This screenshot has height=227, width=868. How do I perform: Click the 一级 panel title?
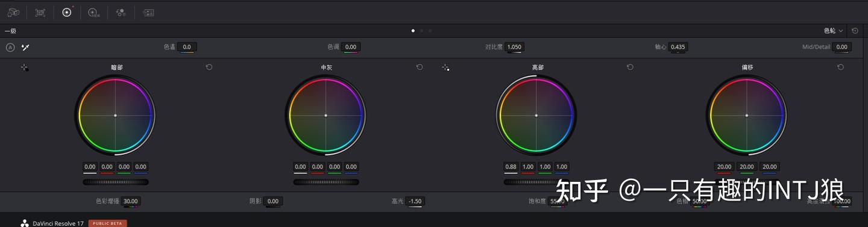coord(10,31)
